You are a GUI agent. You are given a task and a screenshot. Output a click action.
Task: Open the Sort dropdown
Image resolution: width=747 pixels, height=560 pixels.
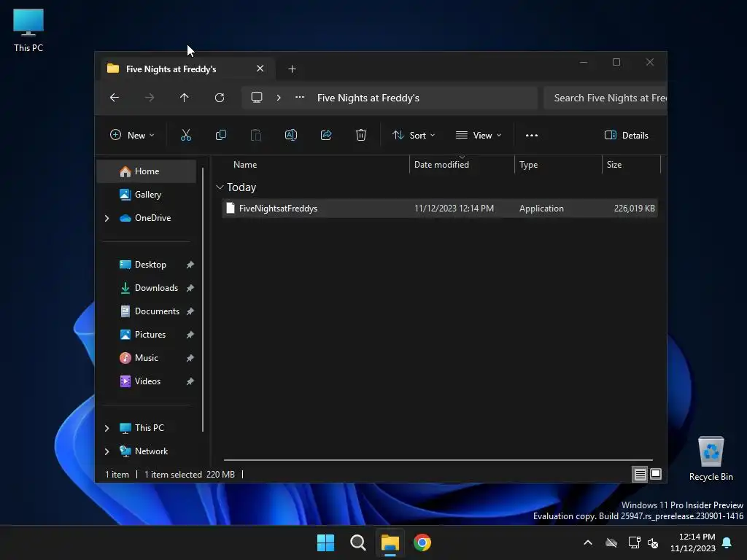coord(413,135)
